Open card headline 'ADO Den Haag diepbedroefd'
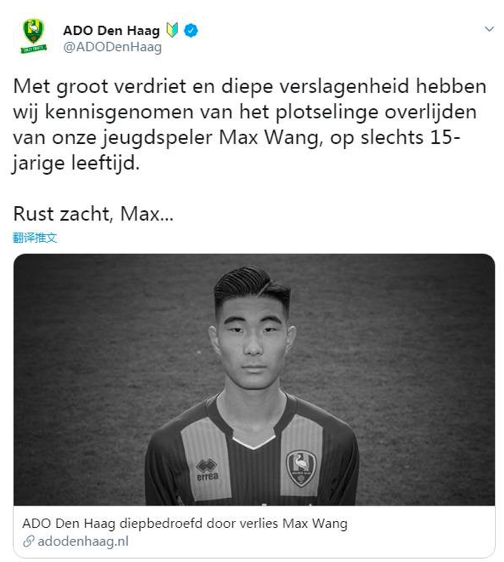 (x=185, y=524)
